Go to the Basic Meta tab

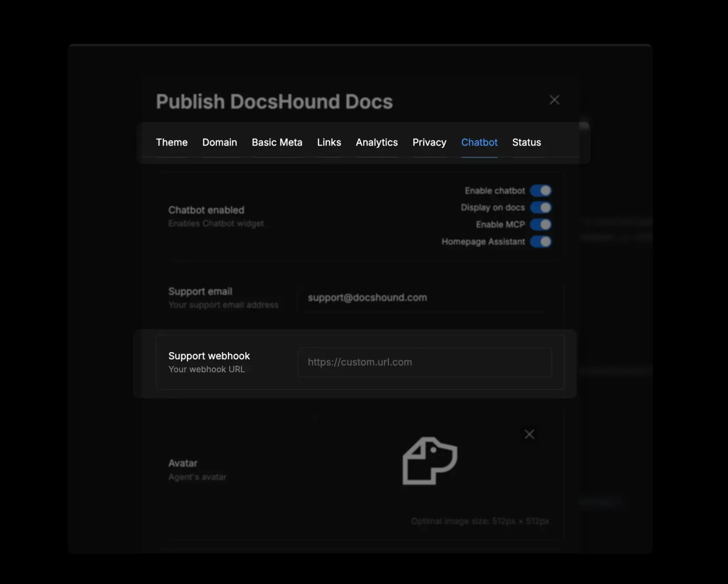(277, 143)
